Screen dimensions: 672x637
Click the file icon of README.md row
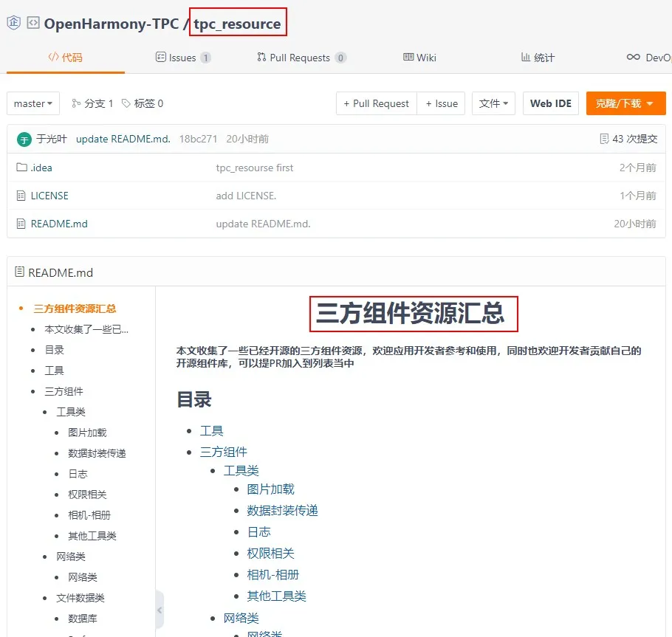tap(21, 224)
